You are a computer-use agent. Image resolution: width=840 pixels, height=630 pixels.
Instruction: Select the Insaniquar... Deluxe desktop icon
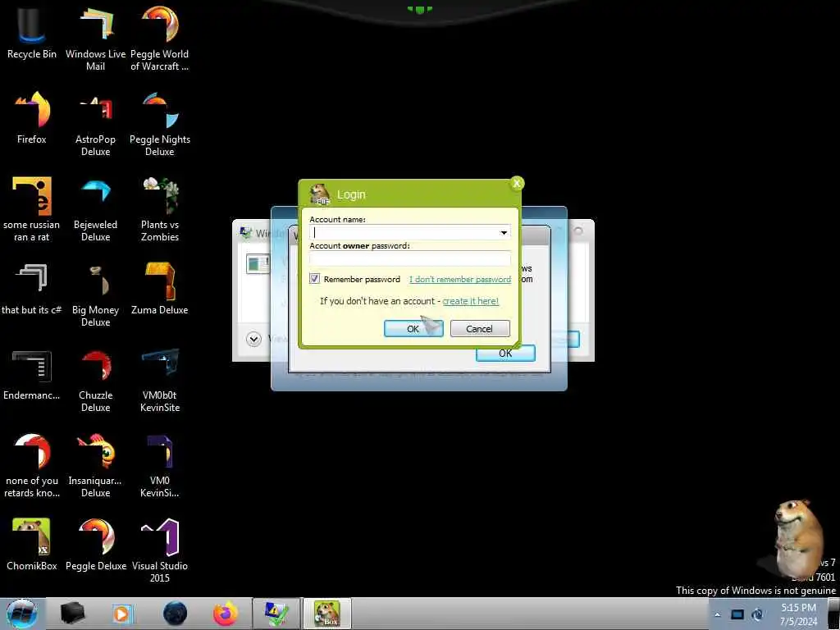coord(95,466)
